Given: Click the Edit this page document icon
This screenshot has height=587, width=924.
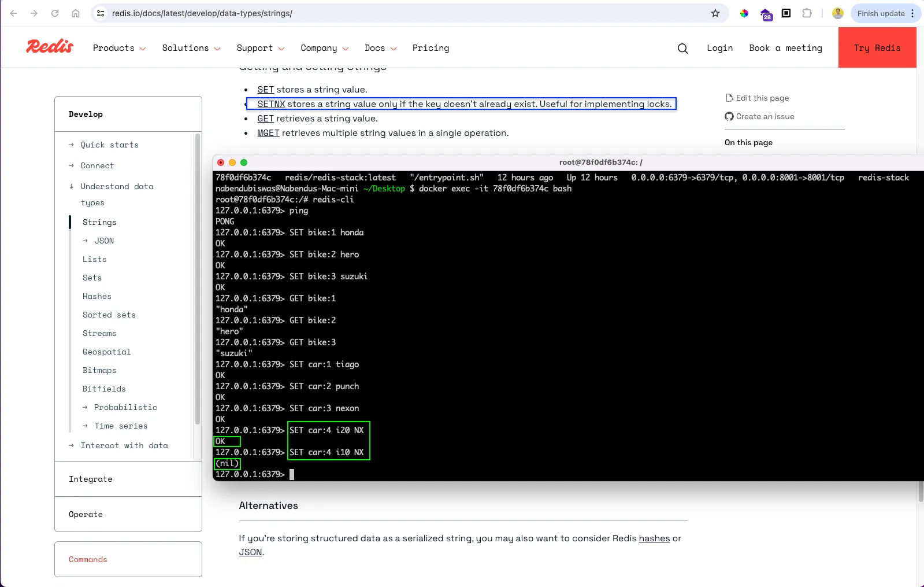Looking at the screenshot, I should (729, 98).
